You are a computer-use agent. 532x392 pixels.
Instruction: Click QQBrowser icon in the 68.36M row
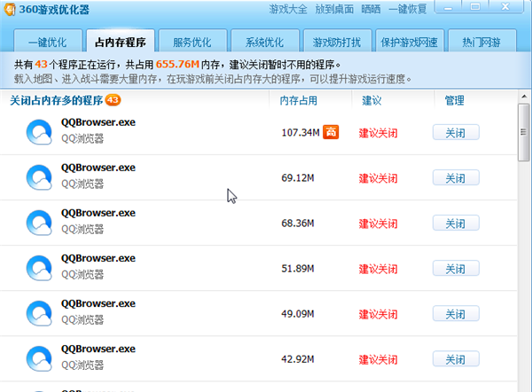click(39, 223)
